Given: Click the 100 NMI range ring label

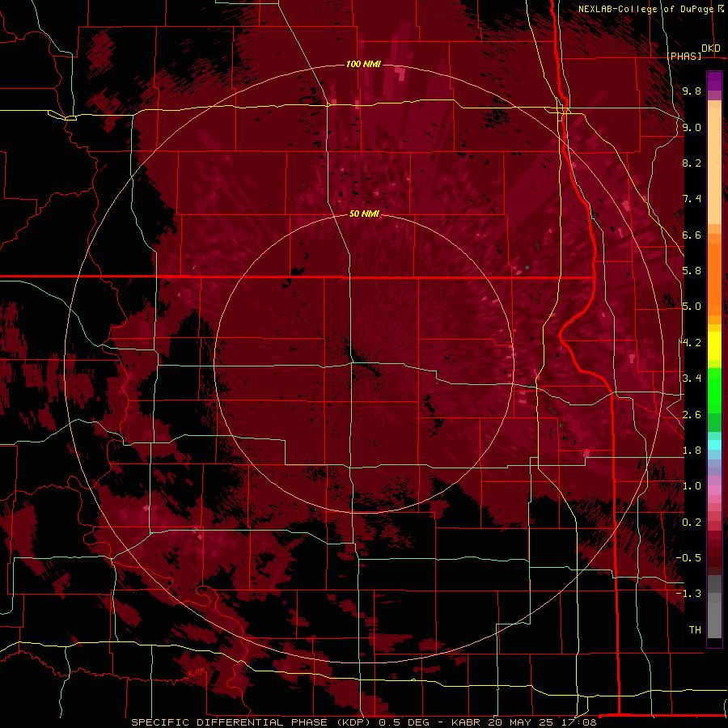Looking at the screenshot, I should [x=363, y=64].
